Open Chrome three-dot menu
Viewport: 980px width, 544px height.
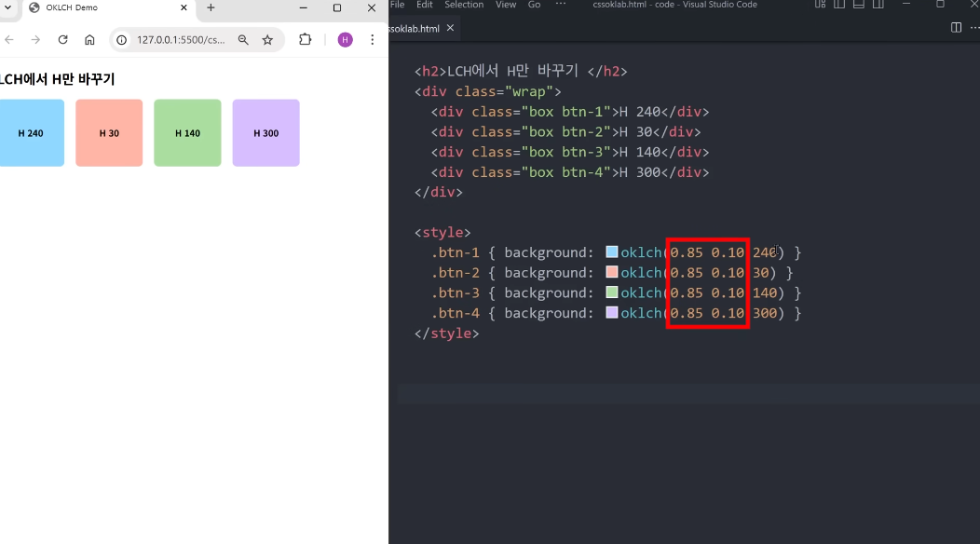[x=373, y=40]
